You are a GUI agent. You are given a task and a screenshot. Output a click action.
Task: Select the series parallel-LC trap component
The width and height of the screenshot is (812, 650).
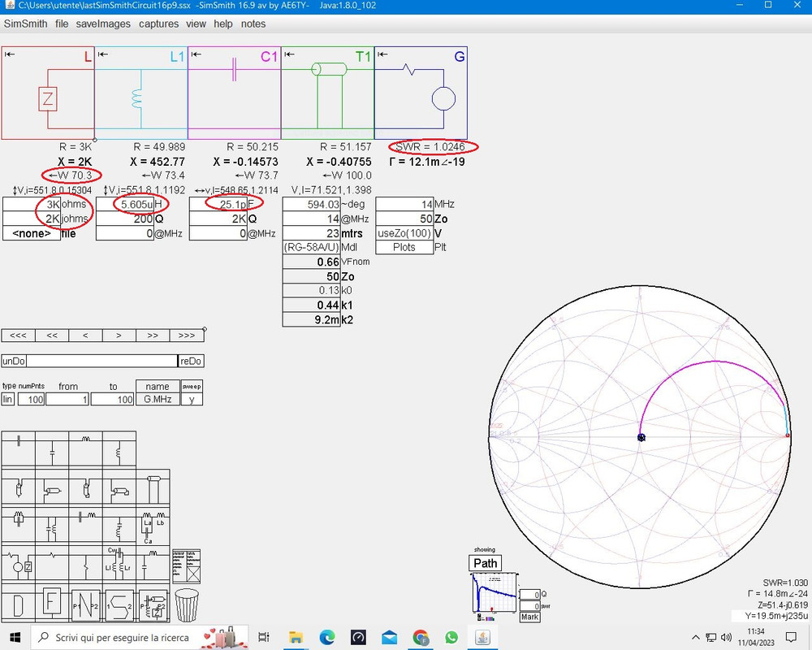[19, 526]
